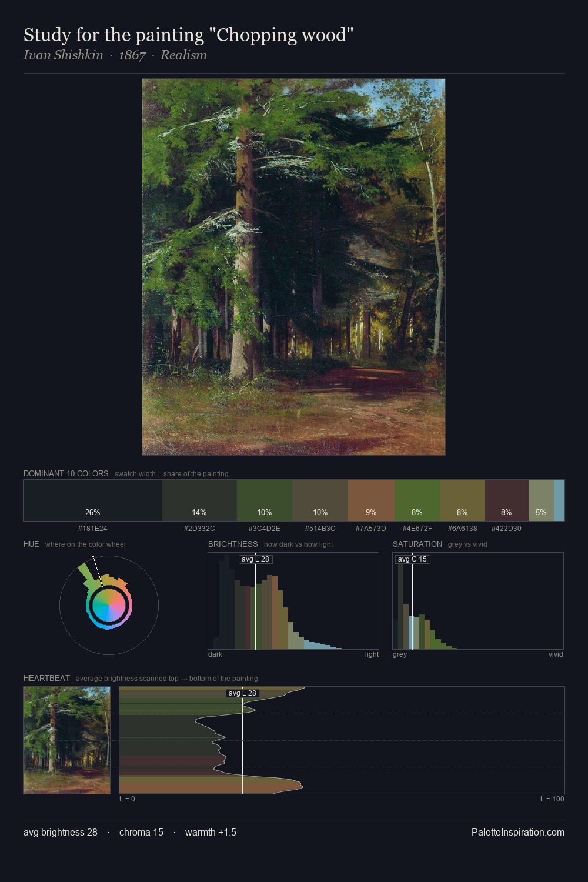Click the 'dark' axis label
This screenshot has width=588, height=882.
pos(215,654)
